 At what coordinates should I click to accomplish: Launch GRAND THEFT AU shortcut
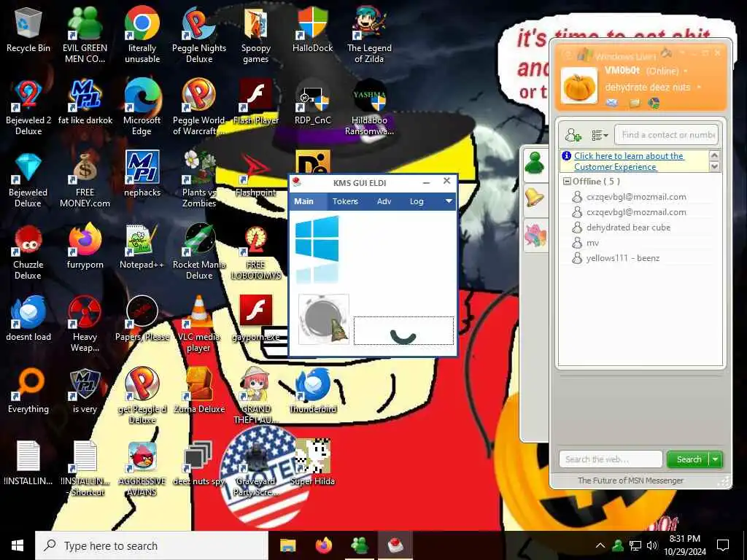pyautogui.click(x=256, y=396)
